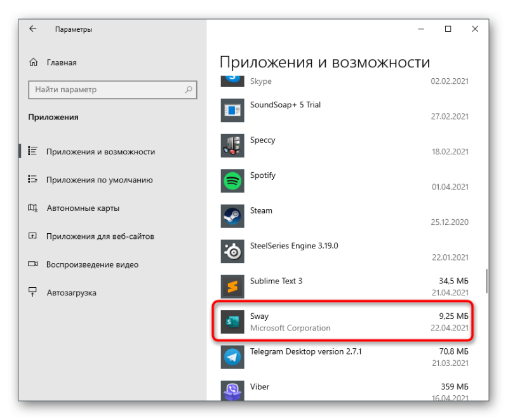Open Автозагрузка section
This screenshot has height=420, width=508.
point(112,293)
